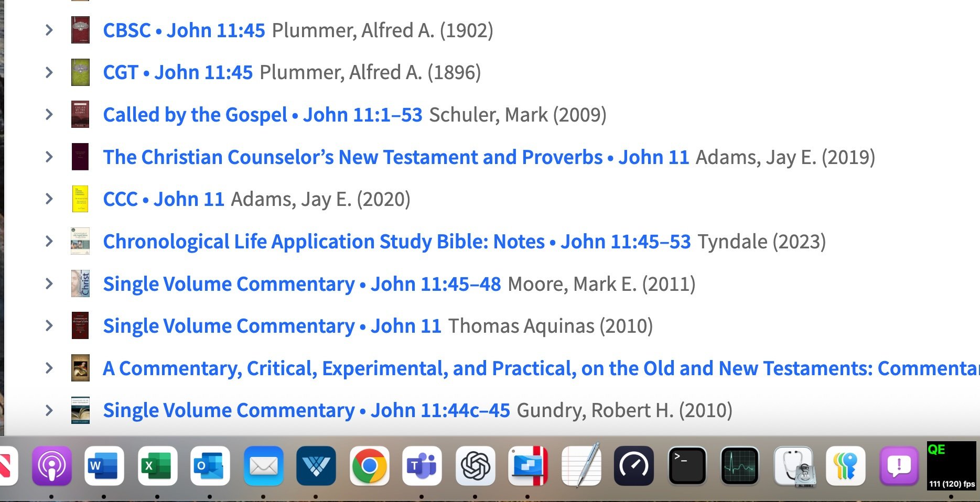The height and width of the screenshot is (502, 980).
Task: Click the yellow CCC book cover thumbnail
Action: click(x=80, y=199)
